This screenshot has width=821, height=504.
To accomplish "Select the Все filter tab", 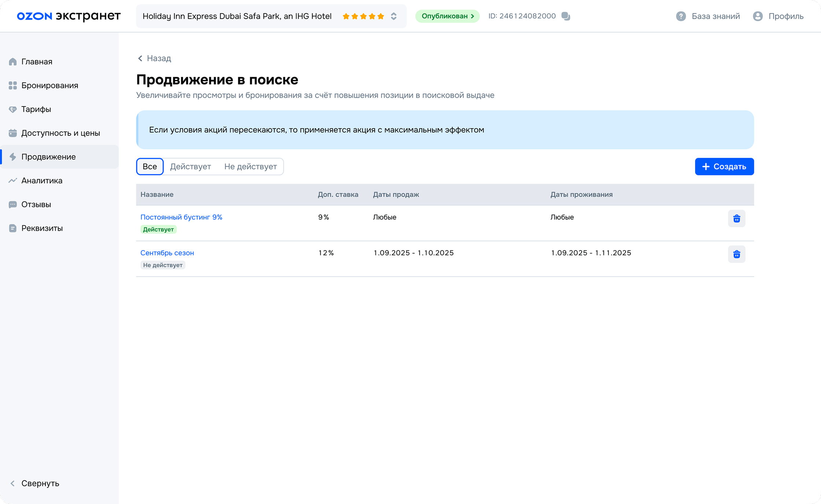I will [x=150, y=167].
